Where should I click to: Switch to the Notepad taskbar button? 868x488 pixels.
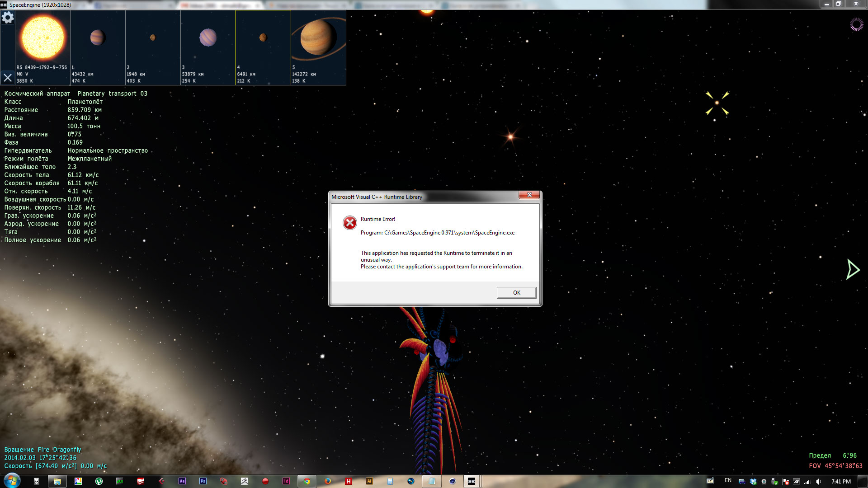coord(432,481)
